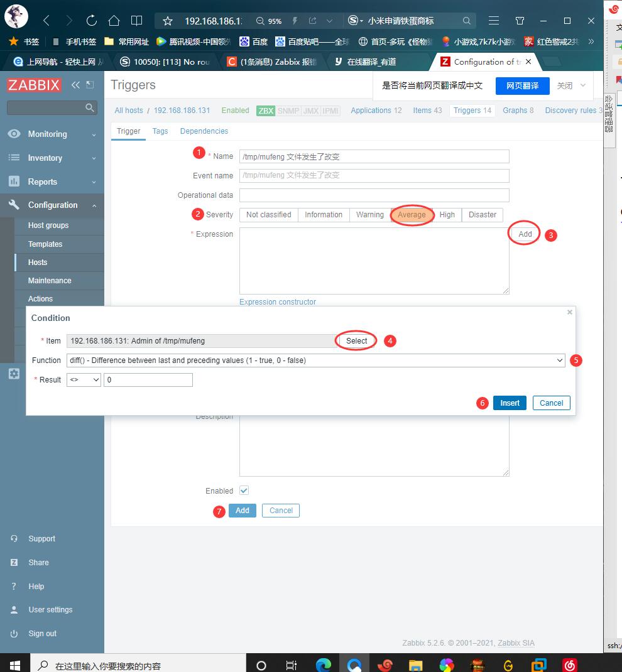Screen dimensions: 622x672
Task: Set severity to Not classified
Action: tap(268, 215)
